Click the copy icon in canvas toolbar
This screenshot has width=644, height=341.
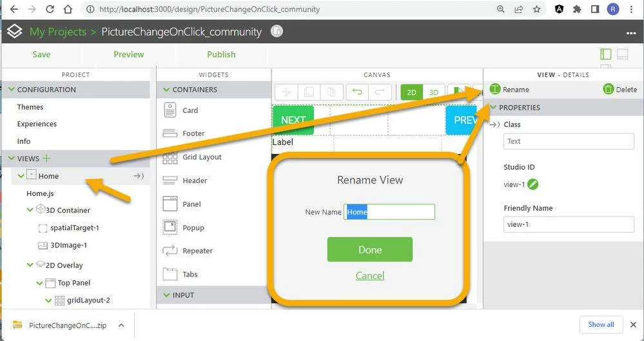(309, 92)
